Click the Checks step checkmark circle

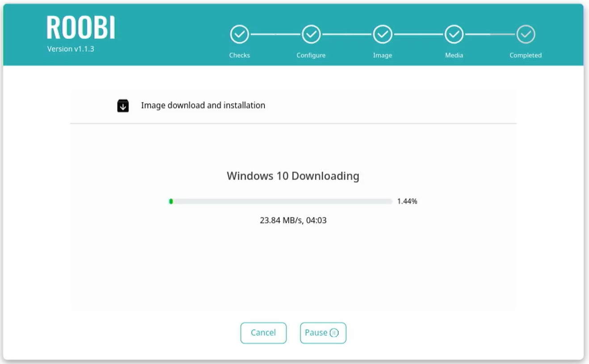pos(240,34)
